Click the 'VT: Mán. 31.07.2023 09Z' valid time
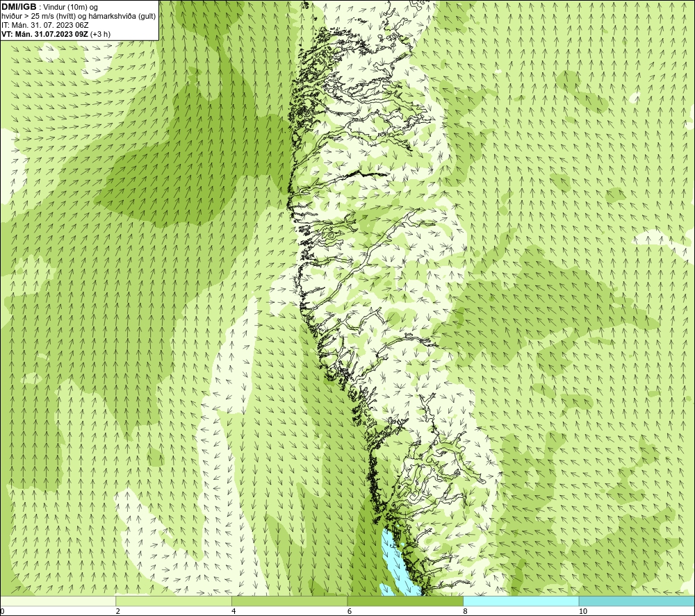Screen dimensions: 695x616 point(44,34)
